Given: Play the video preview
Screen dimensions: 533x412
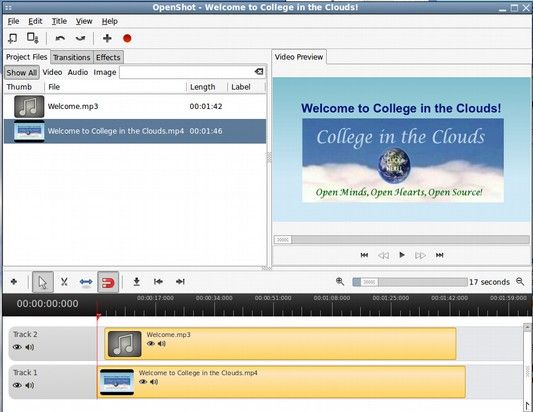Looking at the screenshot, I should click(x=402, y=255).
